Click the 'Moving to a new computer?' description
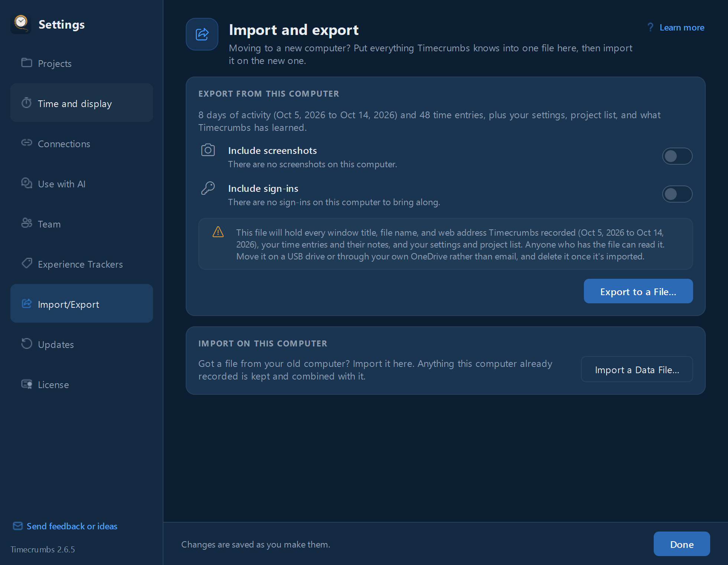The width and height of the screenshot is (728, 565). (x=430, y=54)
